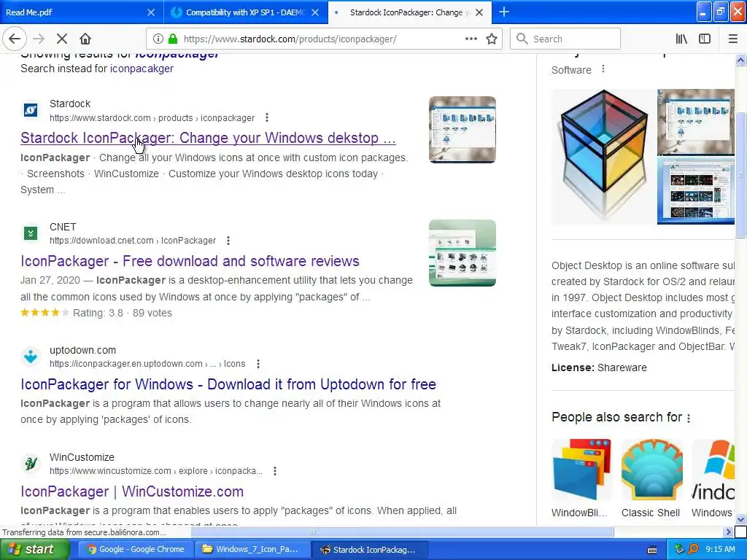Click the browser Search box
The image size is (747, 560).
(x=565, y=39)
